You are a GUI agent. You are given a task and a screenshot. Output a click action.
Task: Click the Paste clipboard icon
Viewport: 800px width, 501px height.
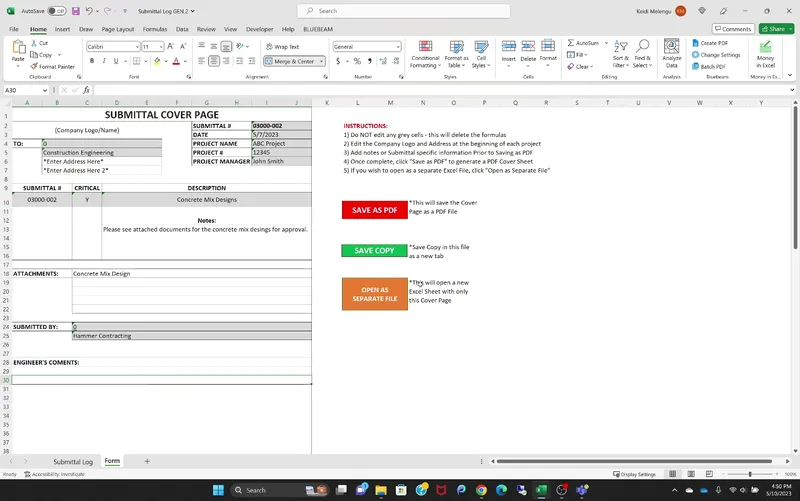click(x=18, y=47)
